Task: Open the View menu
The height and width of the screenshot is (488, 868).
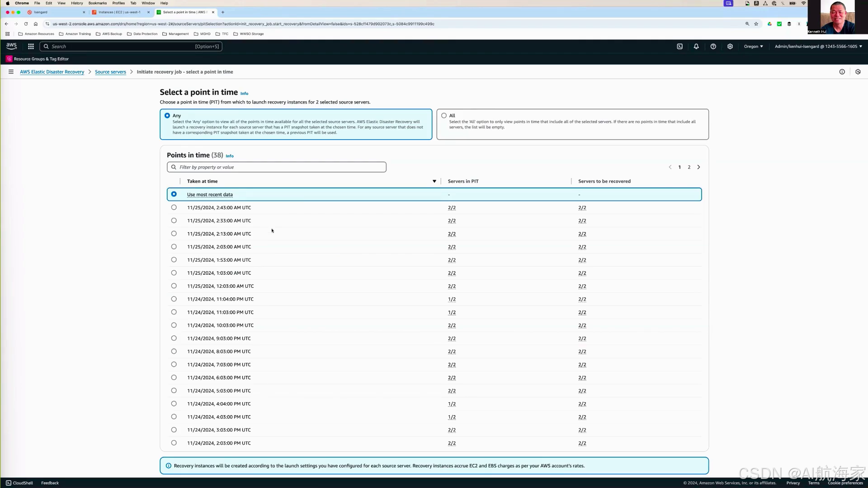Action: pyautogui.click(x=61, y=3)
